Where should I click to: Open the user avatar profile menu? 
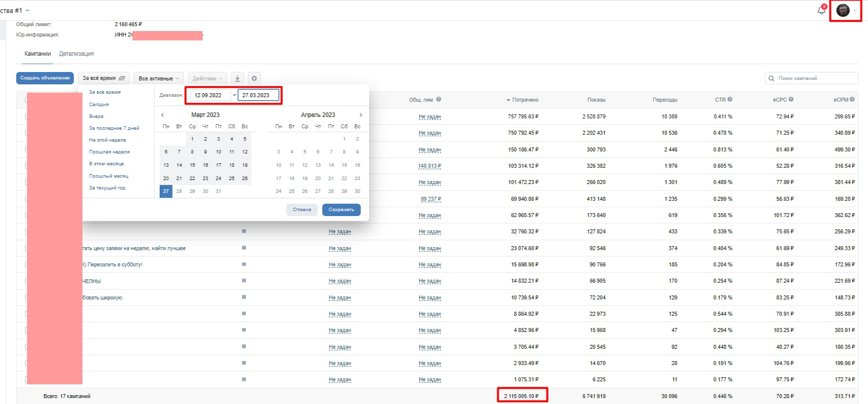point(845,11)
